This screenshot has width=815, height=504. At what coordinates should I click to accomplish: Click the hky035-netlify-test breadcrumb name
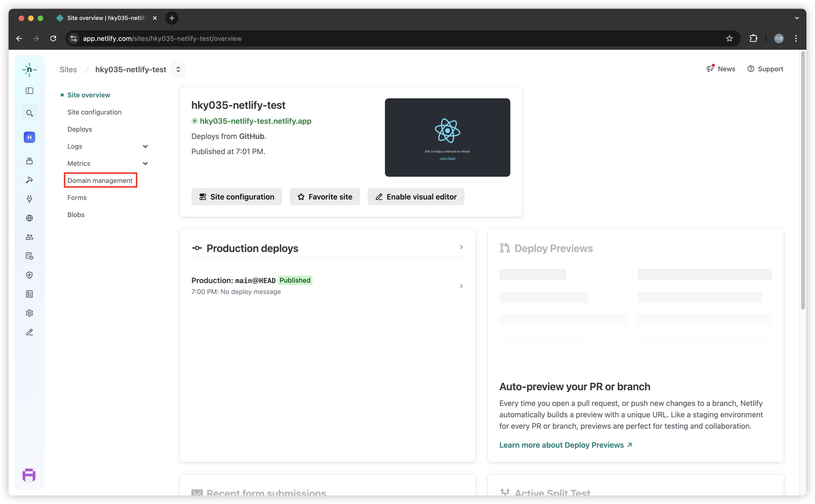point(131,69)
